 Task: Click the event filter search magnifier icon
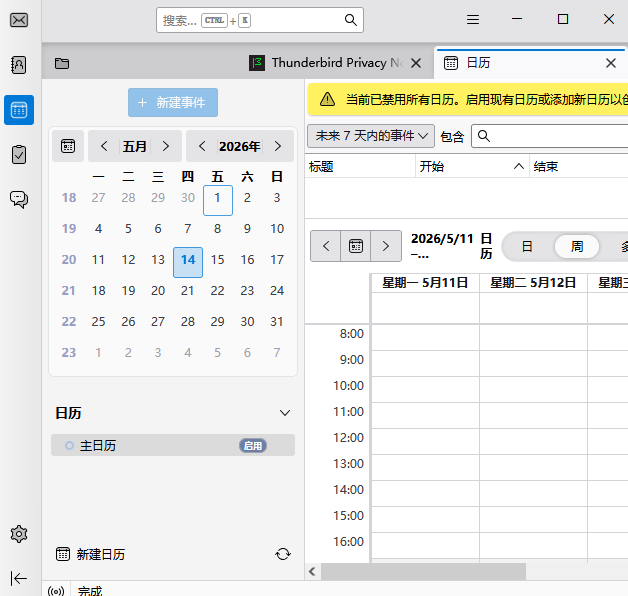pos(484,136)
